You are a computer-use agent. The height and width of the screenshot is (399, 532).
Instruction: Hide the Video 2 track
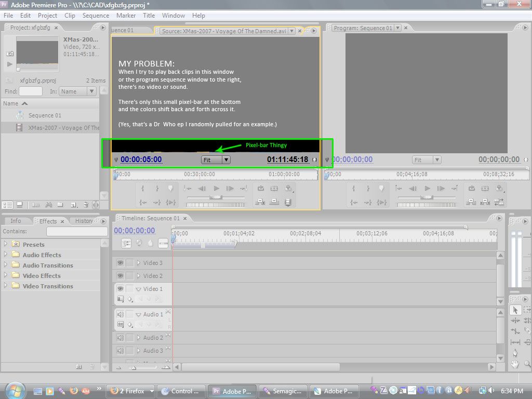click(120, 275)
